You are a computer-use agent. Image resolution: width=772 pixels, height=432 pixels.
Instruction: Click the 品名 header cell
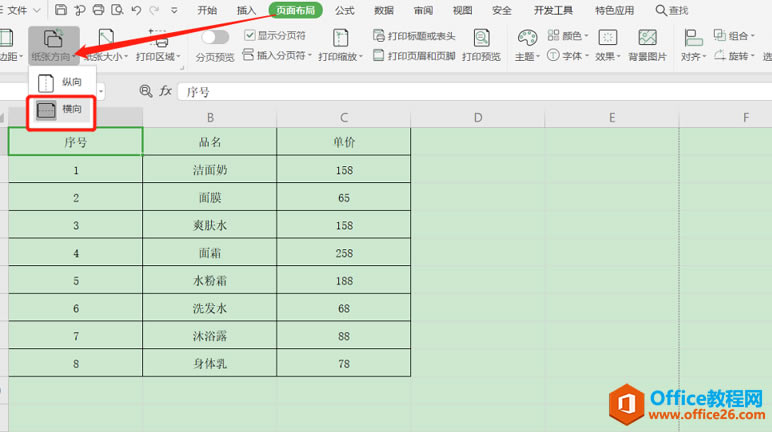tap(210, 142)
